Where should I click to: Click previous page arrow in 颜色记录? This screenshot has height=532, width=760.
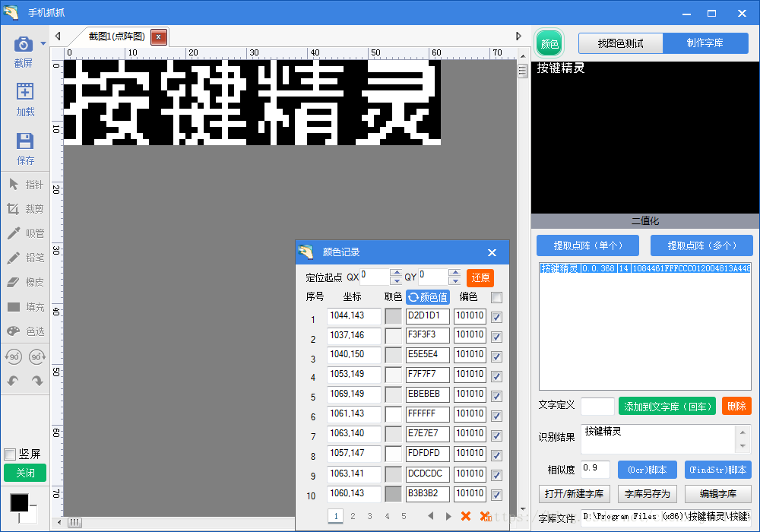pos(430,516)
